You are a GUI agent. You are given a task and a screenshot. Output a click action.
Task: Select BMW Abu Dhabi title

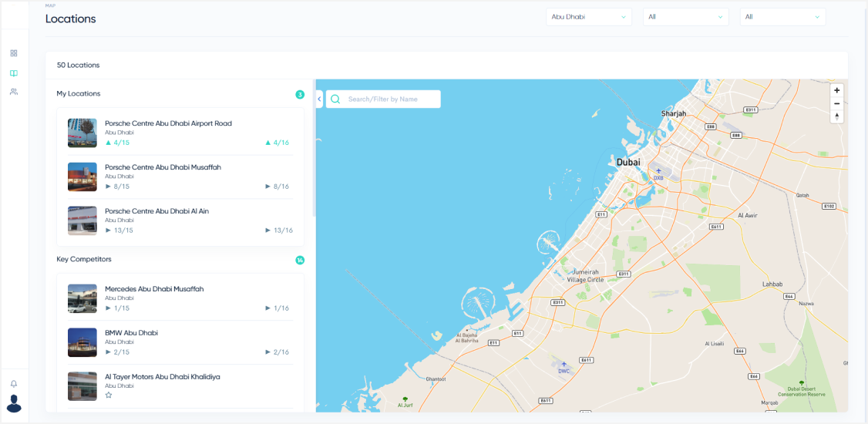[132, 333]
